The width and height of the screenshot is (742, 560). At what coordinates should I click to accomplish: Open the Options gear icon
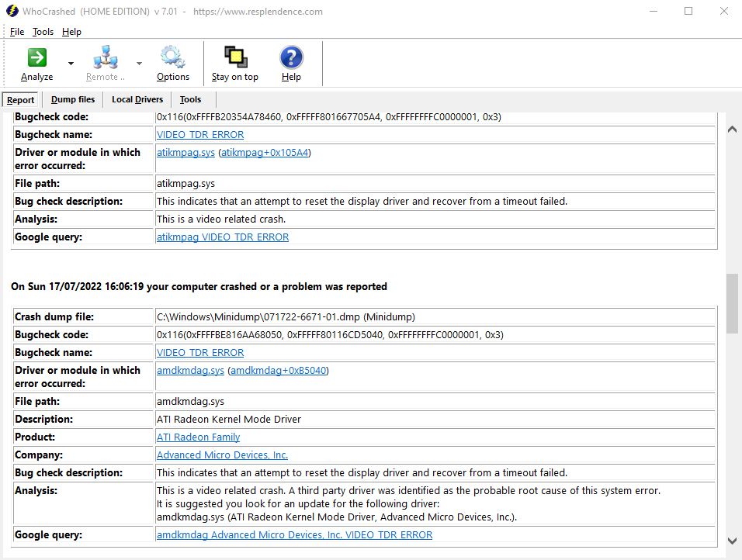tap(173, 57)
